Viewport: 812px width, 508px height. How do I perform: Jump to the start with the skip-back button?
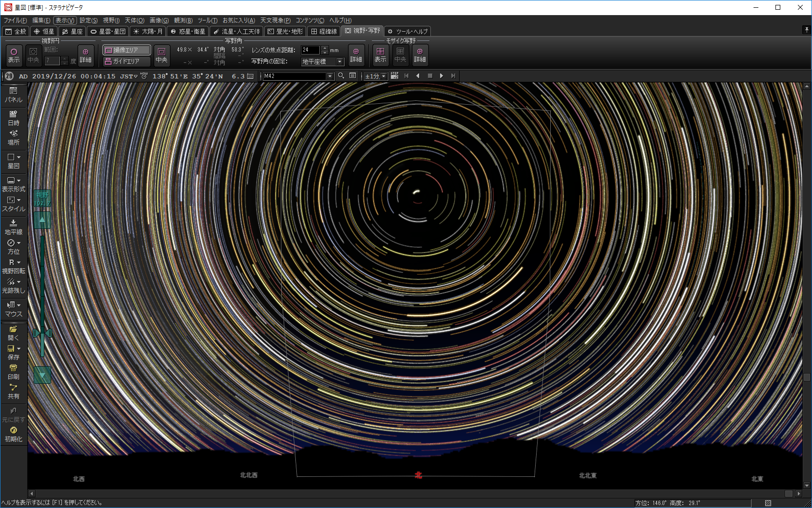pos(406,75)
